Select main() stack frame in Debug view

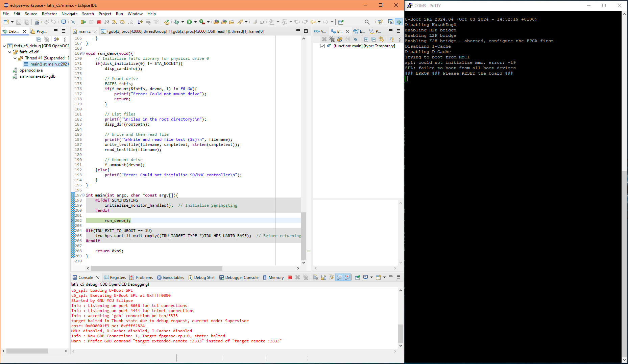coord(45,64)
